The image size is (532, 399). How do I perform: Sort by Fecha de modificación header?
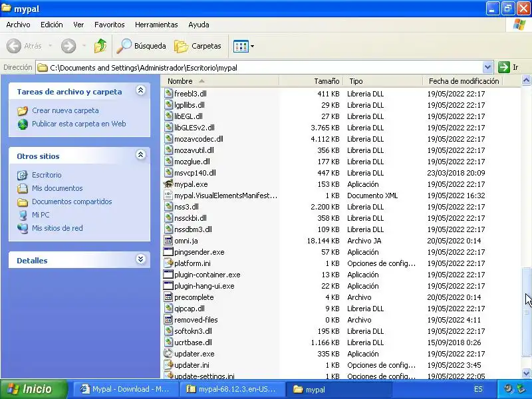[x=462, y=81]
